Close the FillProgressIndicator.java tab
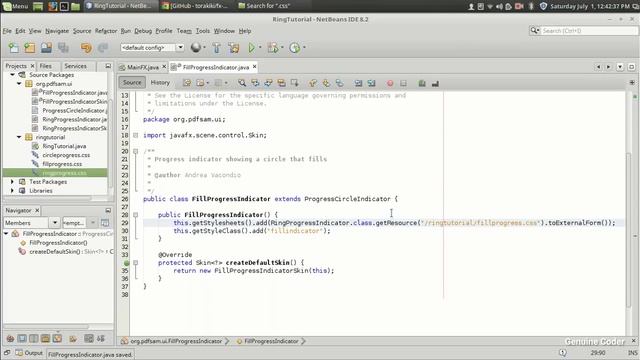 pos(255,67)
